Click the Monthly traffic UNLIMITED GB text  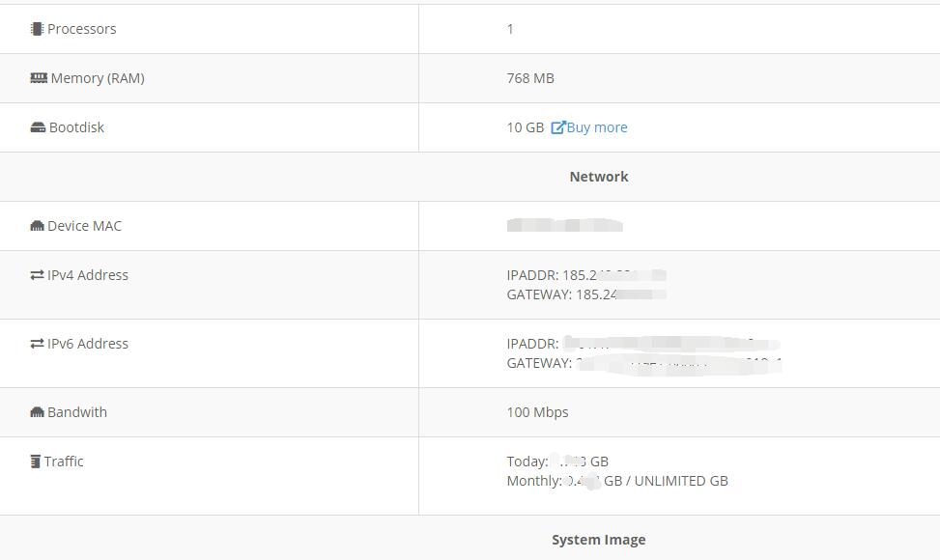point(680,481)
